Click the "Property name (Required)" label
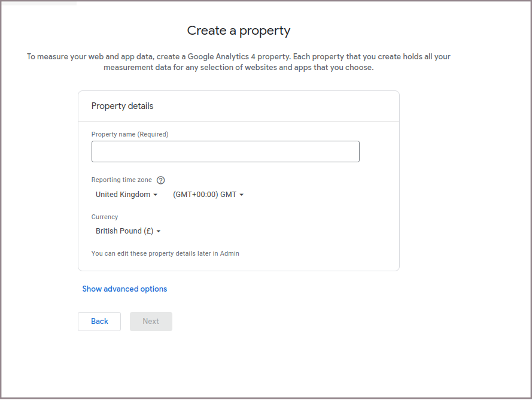 coord(130,134)
